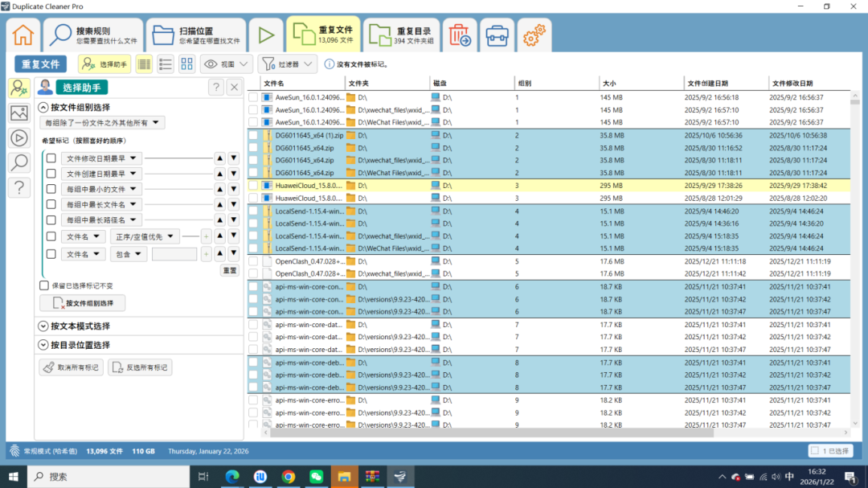Click horizontal scrollbar of file list

pos(492,433)
